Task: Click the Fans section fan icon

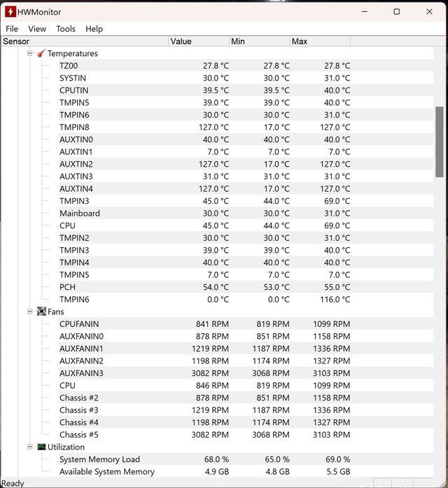Action: tap(41, 312)
